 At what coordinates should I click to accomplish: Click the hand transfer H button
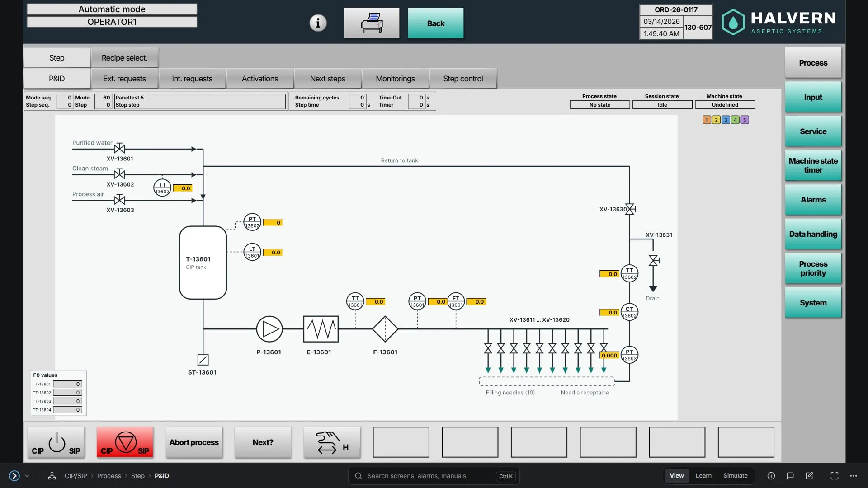[332, 442]
